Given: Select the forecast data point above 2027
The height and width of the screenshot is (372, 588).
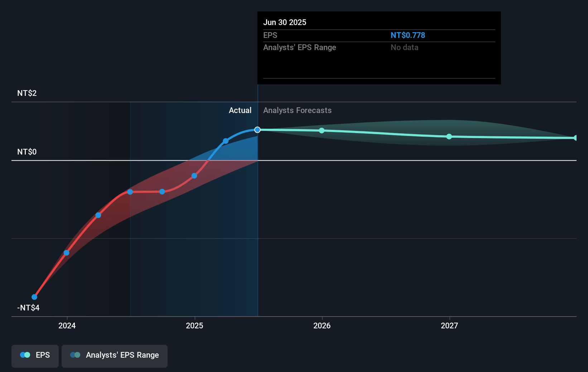Looking at the screenshot, I should pos(449,137).
